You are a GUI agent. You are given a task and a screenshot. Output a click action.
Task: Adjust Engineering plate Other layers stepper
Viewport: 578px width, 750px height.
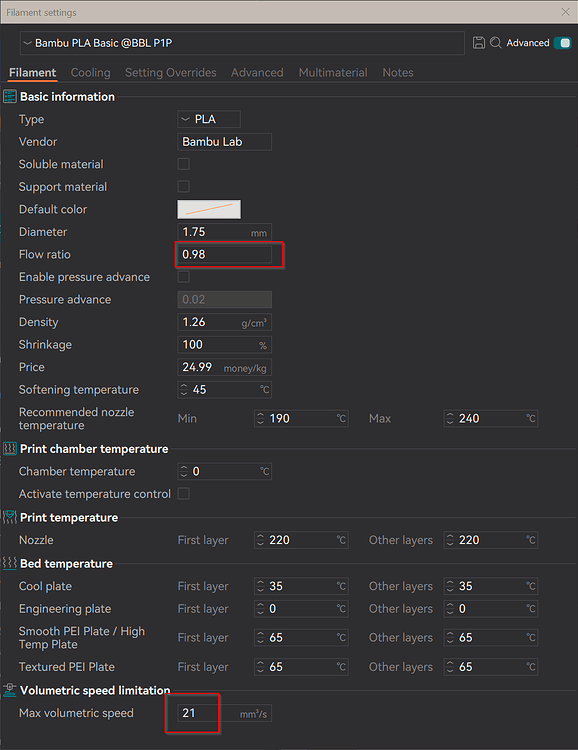[450, 608]
